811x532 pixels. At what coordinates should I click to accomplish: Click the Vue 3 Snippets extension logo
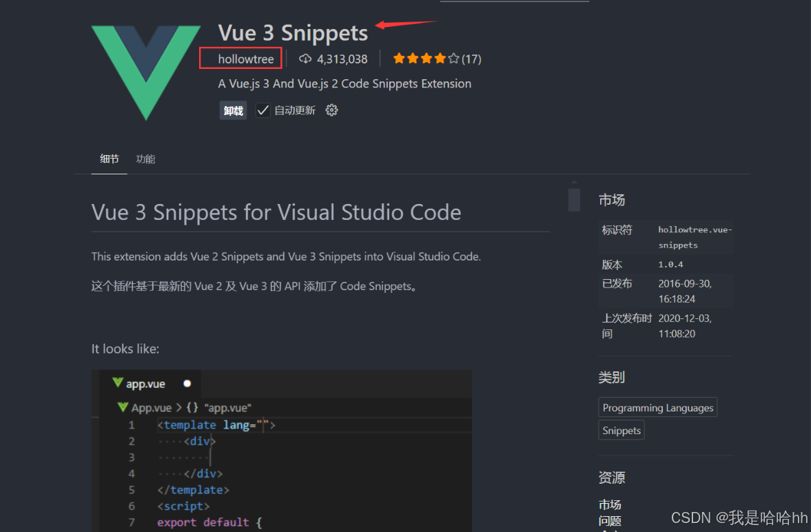point(146,72)
